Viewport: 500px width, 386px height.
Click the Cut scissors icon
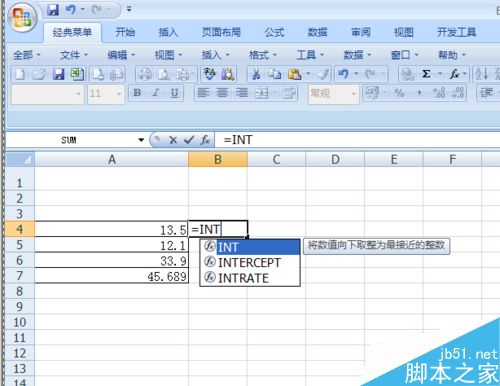(256, 74)
